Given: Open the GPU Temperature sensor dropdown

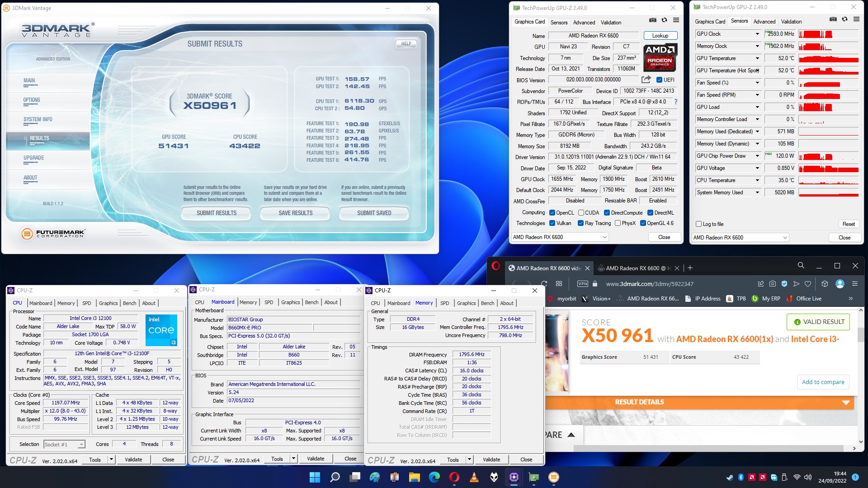Looking at the screenshot, I should [757, 58].
